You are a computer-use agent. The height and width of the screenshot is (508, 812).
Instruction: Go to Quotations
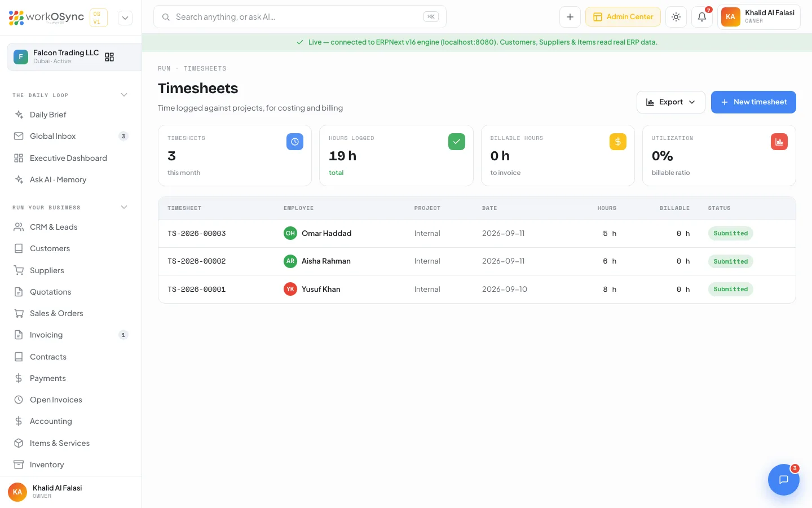coord(71,292)
